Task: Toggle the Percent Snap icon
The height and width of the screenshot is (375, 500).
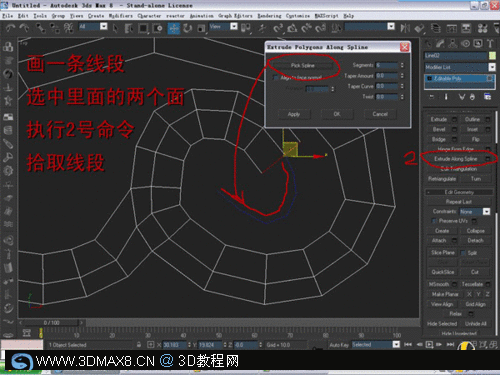Action: point(306,28)
